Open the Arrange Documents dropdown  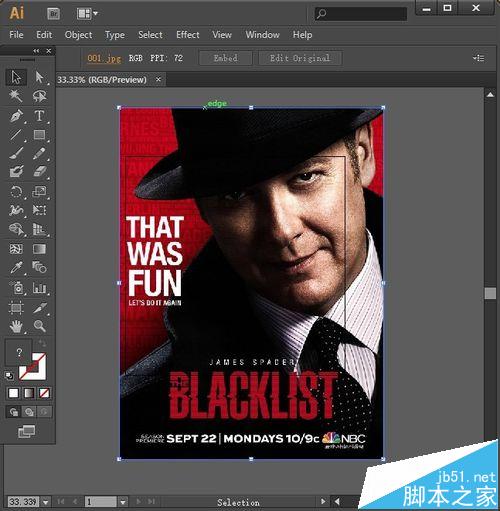87,14
